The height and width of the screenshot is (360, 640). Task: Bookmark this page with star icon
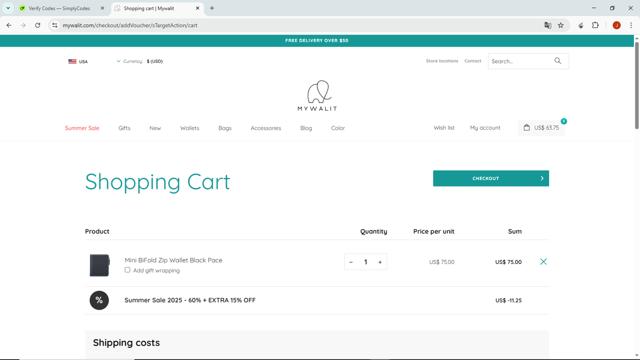click(x=561, y=25)
